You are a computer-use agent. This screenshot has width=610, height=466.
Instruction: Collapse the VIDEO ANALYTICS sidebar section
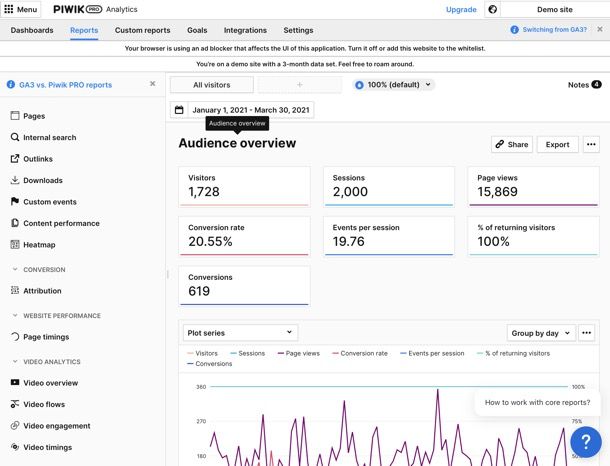pos(46,361)
